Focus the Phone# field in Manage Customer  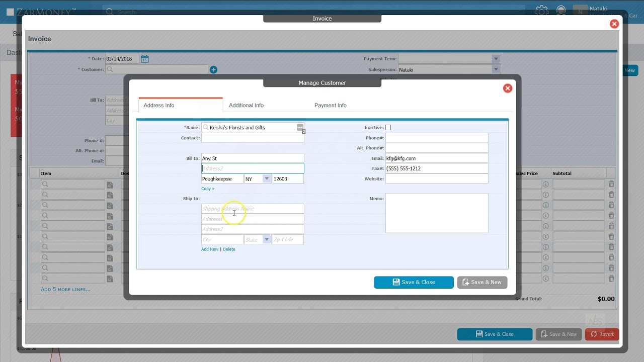coord(437,138)
